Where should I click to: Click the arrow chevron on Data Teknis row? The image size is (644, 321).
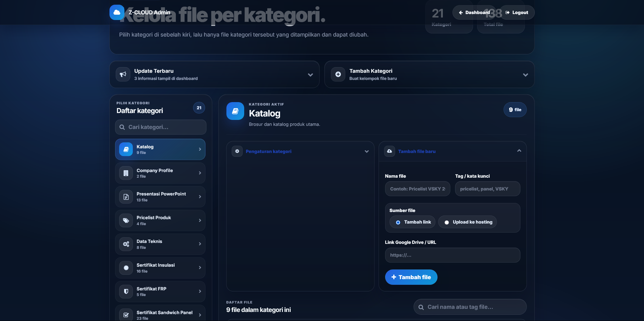click(200, 244)
